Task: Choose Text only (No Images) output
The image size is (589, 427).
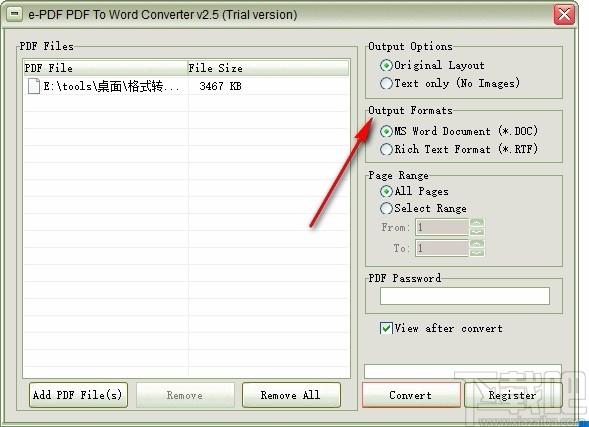Action: [450, 83]
